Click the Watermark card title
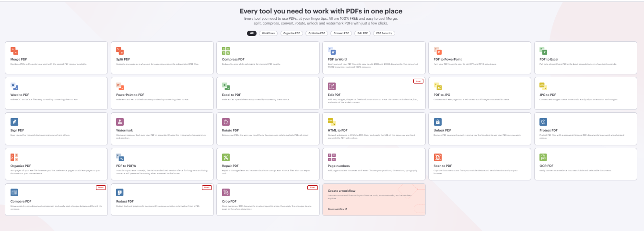644x238 pixels. click(x=125, y=130)
